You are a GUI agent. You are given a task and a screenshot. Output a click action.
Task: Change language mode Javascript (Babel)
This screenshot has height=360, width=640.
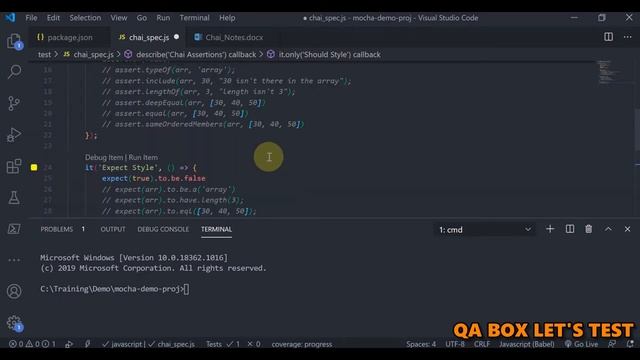pos(527,344)
